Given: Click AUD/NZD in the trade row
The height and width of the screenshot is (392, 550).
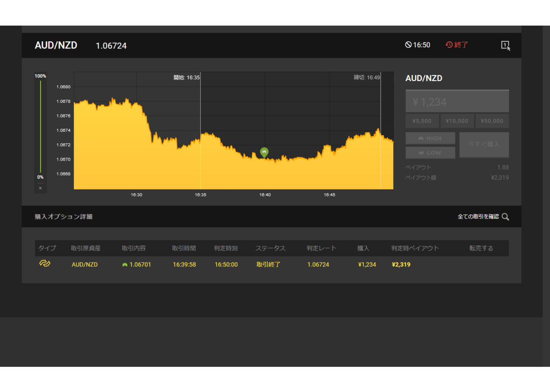Looking at the screenshot, I should [85, 265].
